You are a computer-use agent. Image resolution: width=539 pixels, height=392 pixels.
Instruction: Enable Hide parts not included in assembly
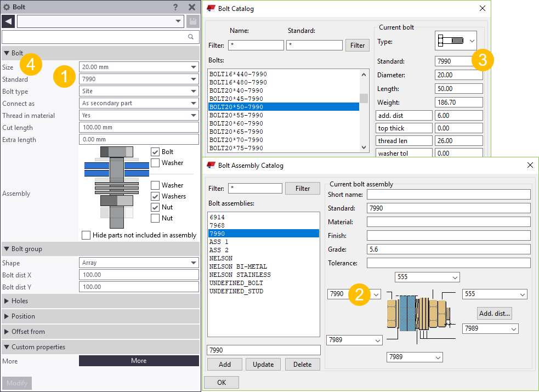(x=86, y=235)
